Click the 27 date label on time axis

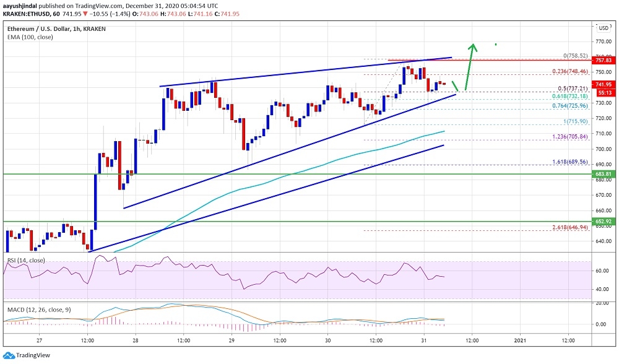click(x=40, y=340)
